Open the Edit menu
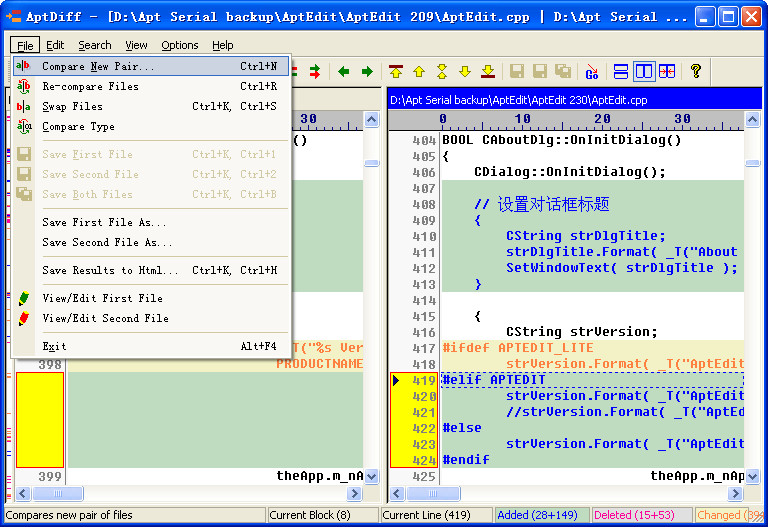 click(x=55, y=46)
